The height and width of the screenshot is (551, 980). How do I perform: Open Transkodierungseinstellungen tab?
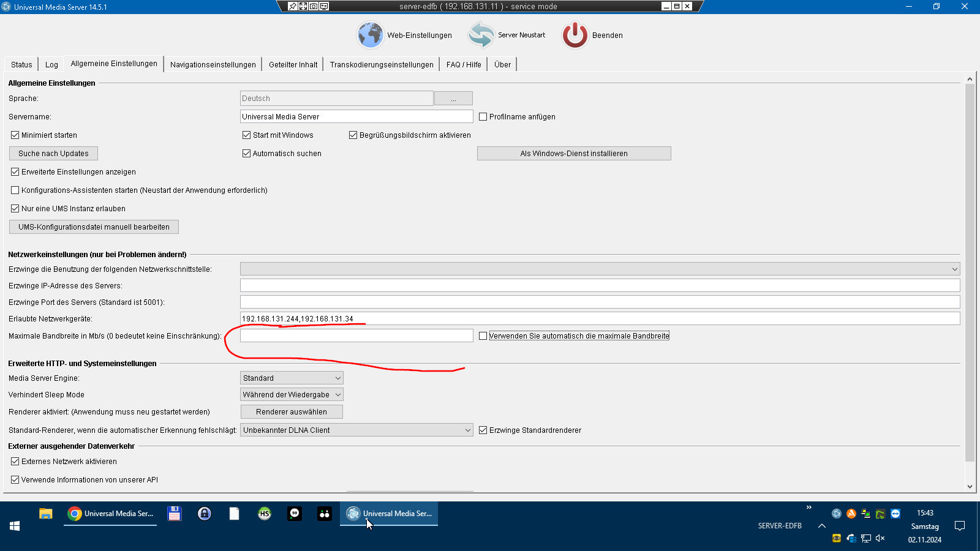pyautogui.click(x=382, y=64)
